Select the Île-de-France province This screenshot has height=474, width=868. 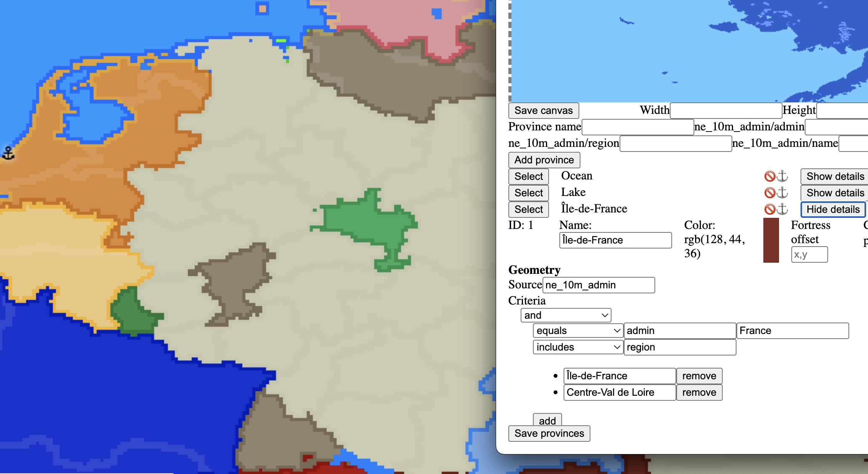tap(529, 209)
